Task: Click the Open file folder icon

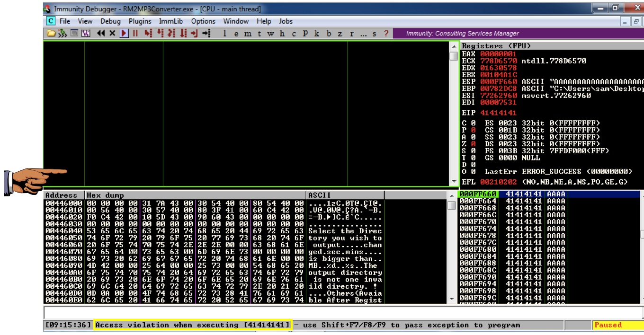Action: 51,33
